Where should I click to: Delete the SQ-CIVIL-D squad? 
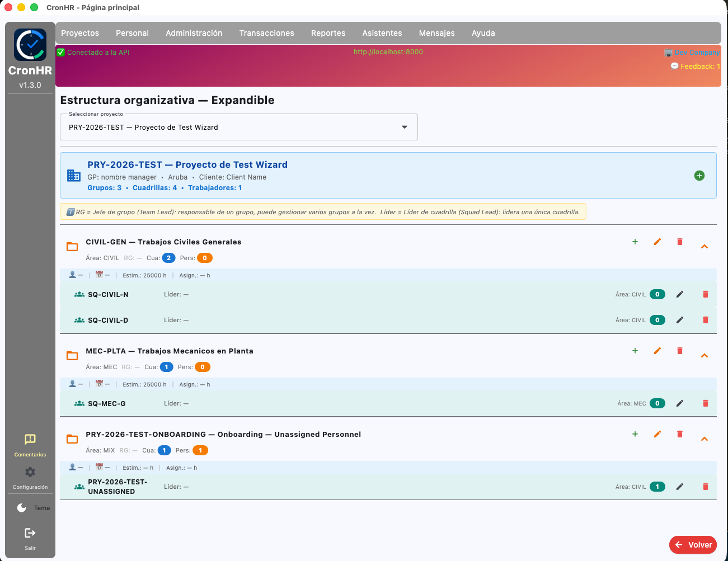[706, 320]
